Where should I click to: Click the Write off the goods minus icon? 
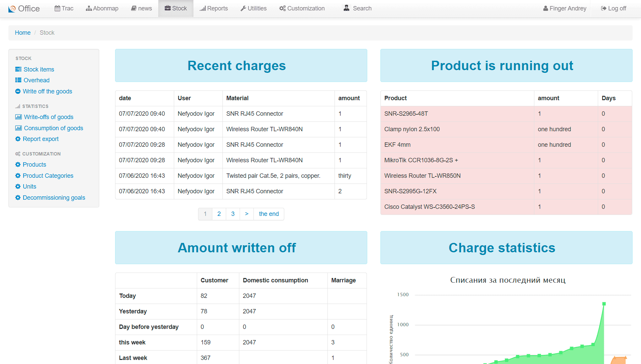[18, 91]
